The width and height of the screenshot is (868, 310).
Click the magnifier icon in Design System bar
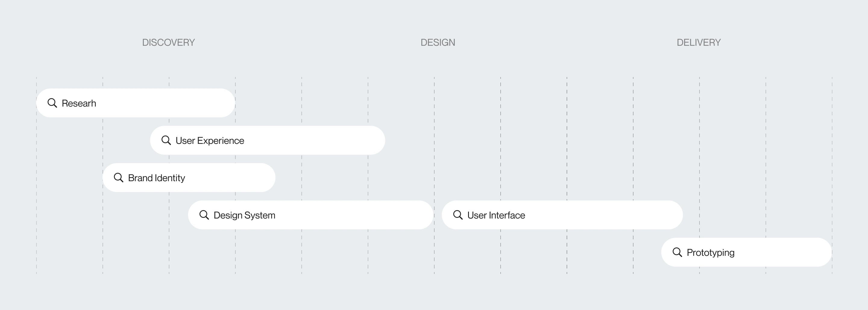(204, 215)
